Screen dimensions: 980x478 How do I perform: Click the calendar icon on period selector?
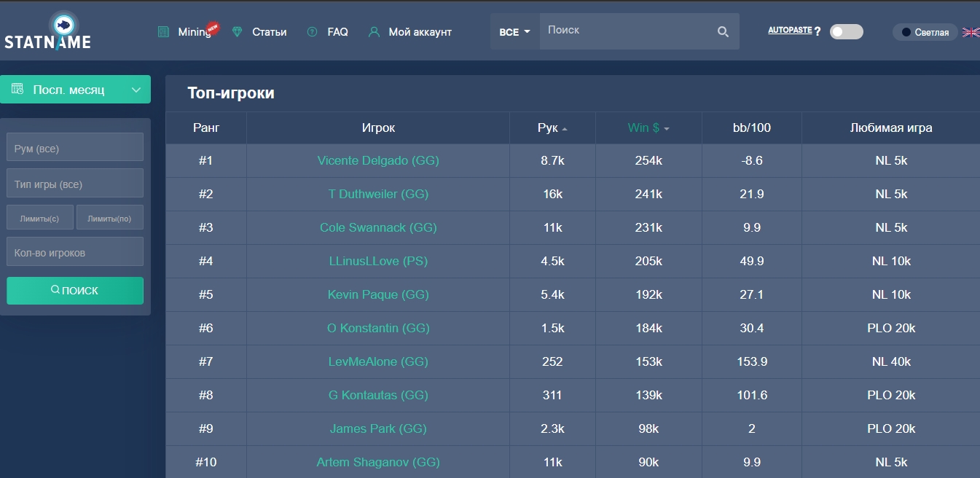coord(17,90)
